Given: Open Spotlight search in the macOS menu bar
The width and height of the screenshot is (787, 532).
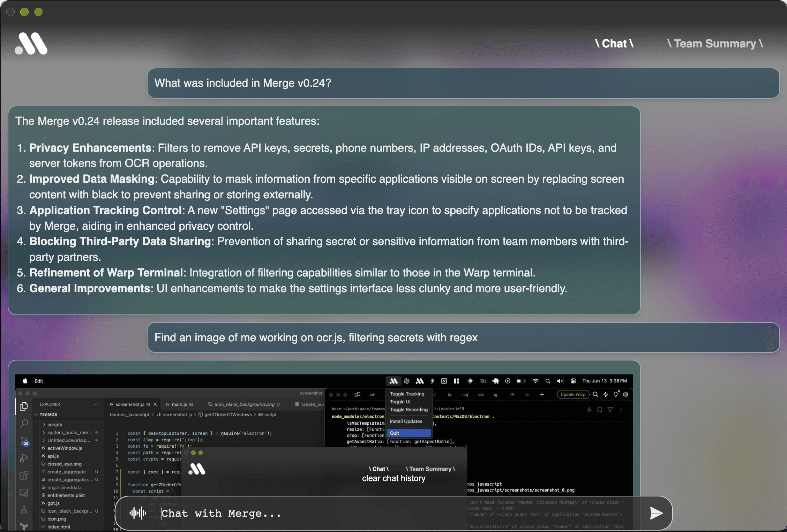Looking at the screenshot, I should coord(548,381).
